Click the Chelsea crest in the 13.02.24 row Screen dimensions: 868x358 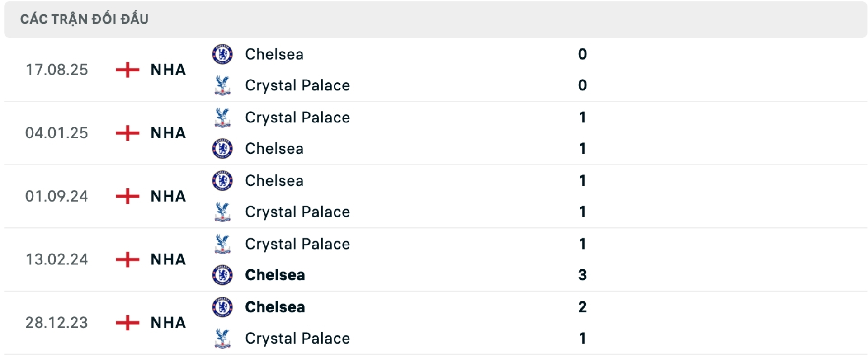point(222,275)
